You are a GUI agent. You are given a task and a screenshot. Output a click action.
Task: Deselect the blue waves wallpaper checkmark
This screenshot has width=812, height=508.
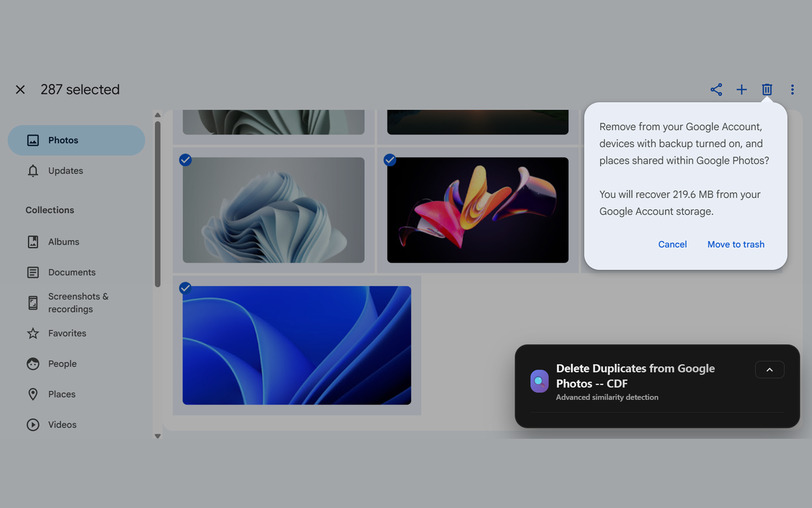[x=185, y=288]
